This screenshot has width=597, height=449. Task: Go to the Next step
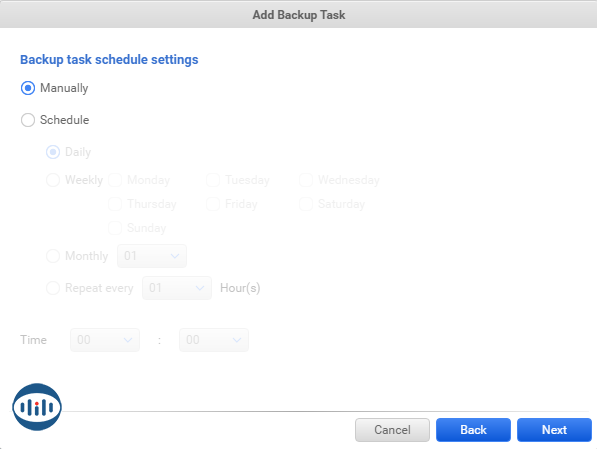(554, 430)
